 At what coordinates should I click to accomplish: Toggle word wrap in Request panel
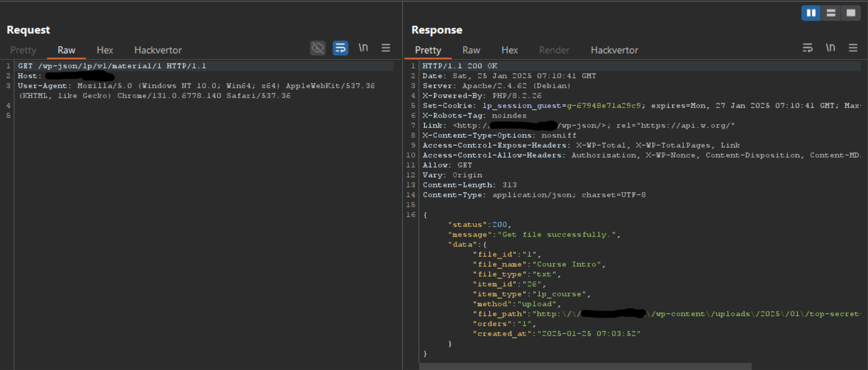(340, 48)
